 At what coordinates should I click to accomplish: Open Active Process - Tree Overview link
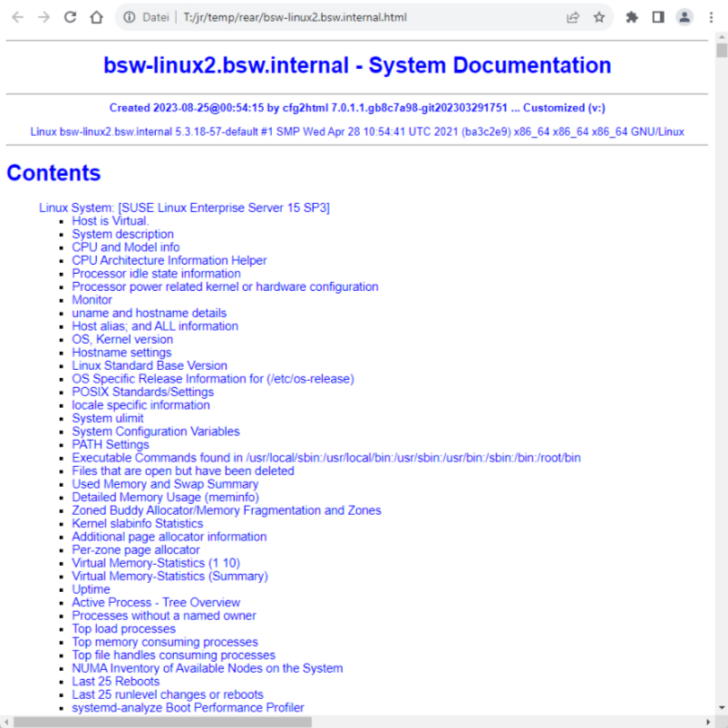156,602
